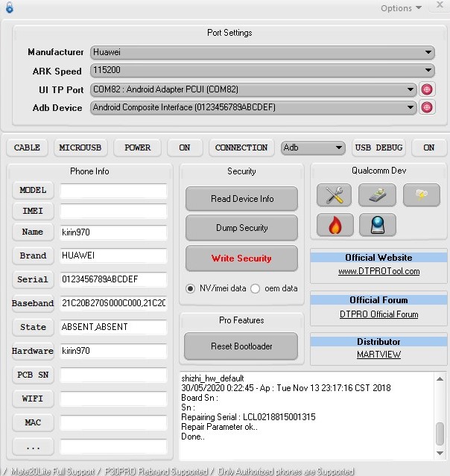Click the State label button

point(33,327)
